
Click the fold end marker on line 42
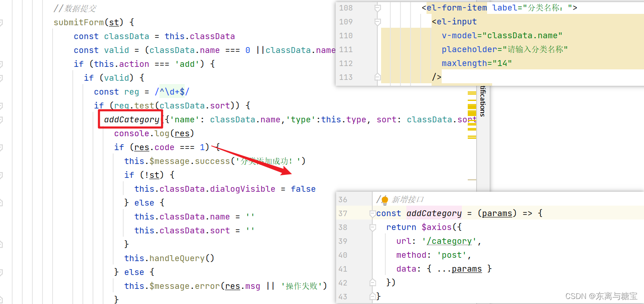point(372,283)
